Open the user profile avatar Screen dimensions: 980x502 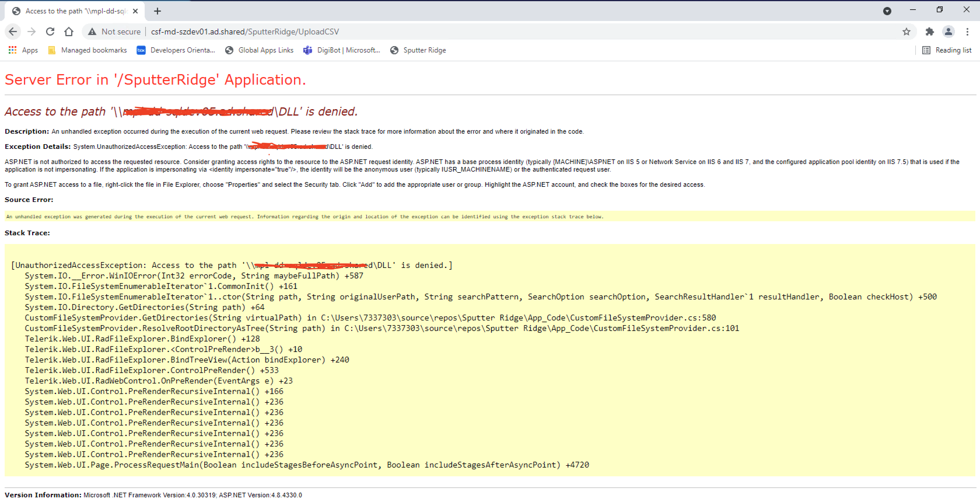click(949, 32)
